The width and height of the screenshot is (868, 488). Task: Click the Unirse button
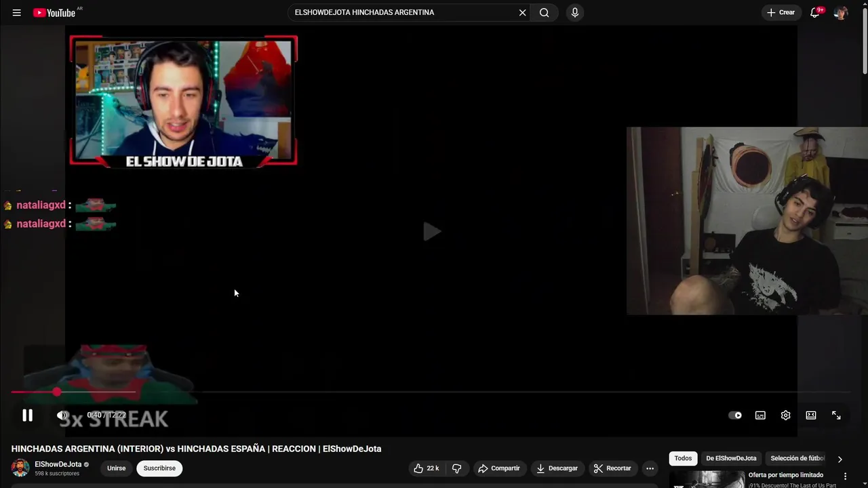pos(116,468)
